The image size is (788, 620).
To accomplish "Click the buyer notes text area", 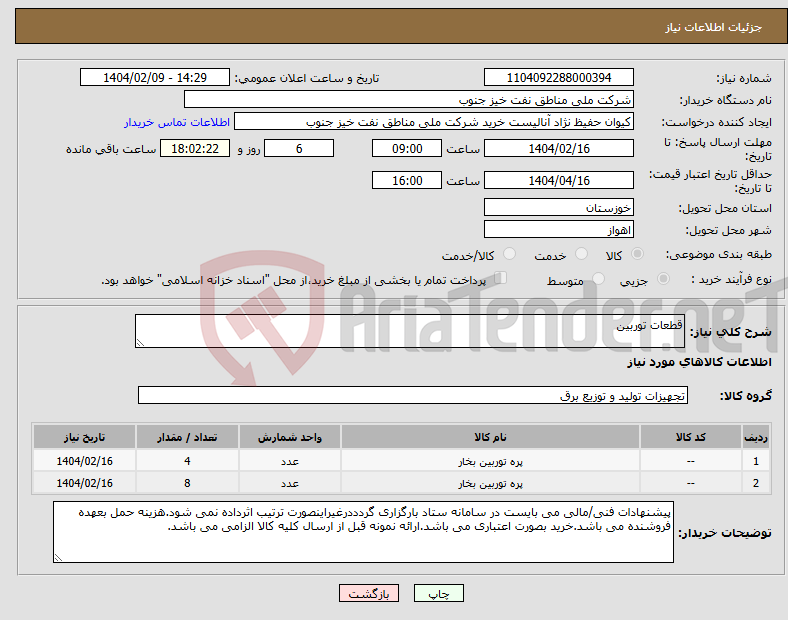I will coord(363,532).
